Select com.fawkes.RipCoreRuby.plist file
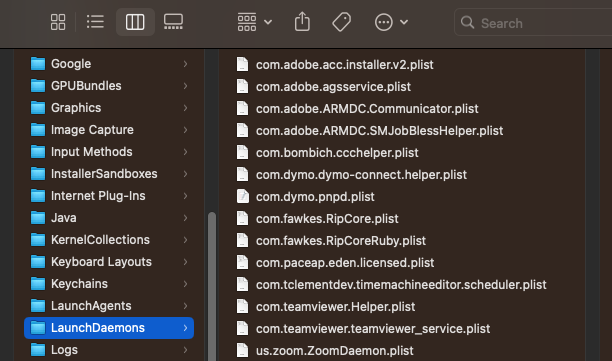 click(x=341, y=241)
